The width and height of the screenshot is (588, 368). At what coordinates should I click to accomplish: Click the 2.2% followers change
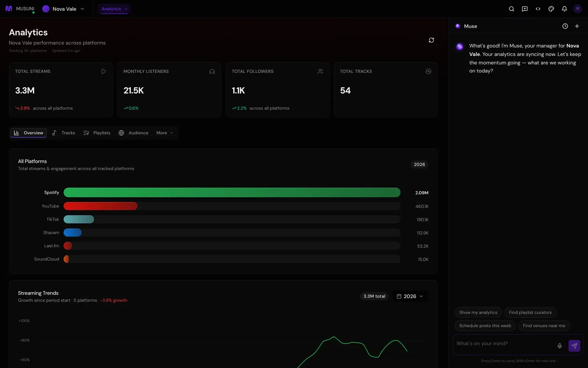[239, 108]
